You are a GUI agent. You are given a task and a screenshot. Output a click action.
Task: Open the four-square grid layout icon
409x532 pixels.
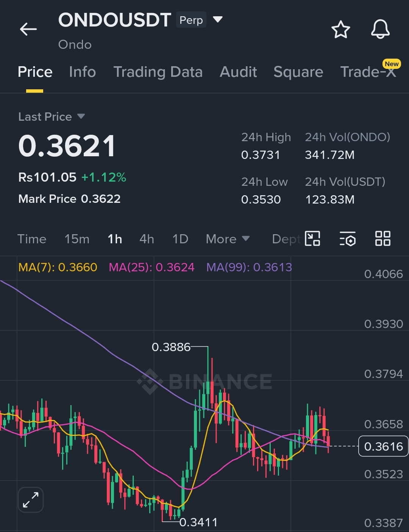click(382, 238)
